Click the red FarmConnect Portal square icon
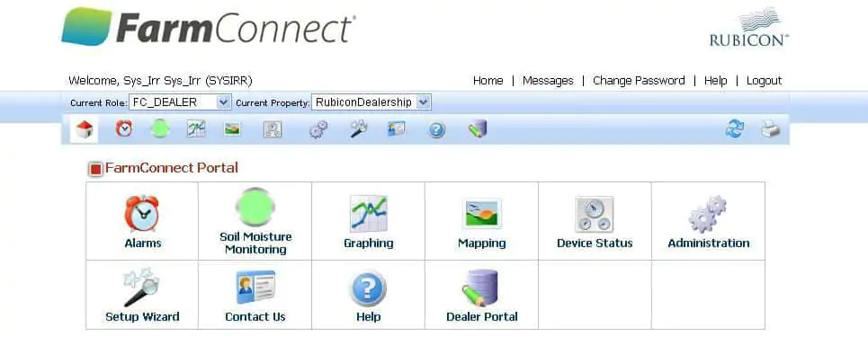The image size is (868, 354). coord(95,169)
